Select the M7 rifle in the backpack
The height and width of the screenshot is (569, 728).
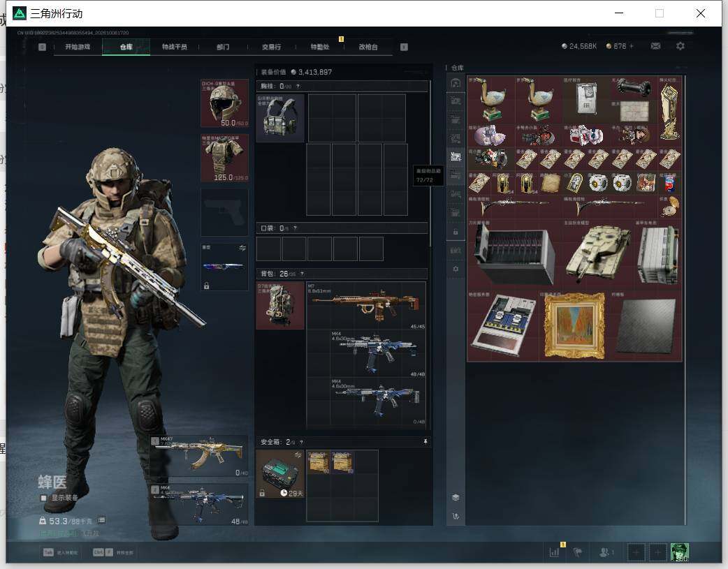[366, 305]
